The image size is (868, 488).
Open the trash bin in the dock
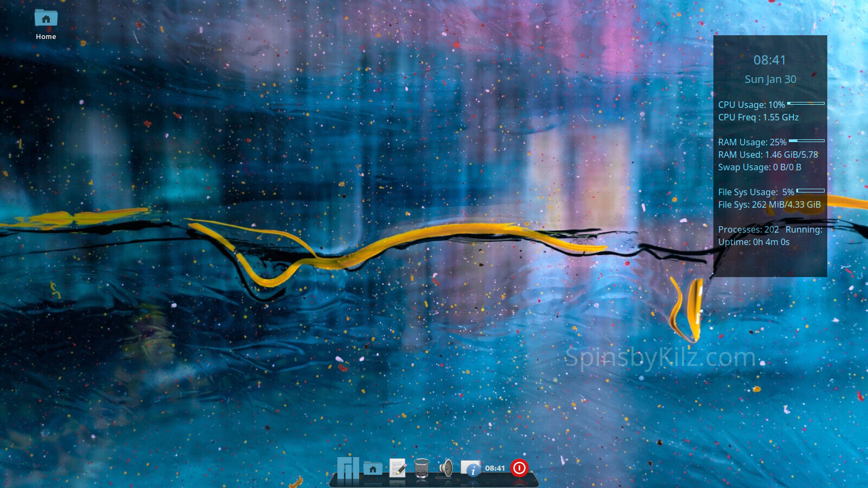(422, 468)
